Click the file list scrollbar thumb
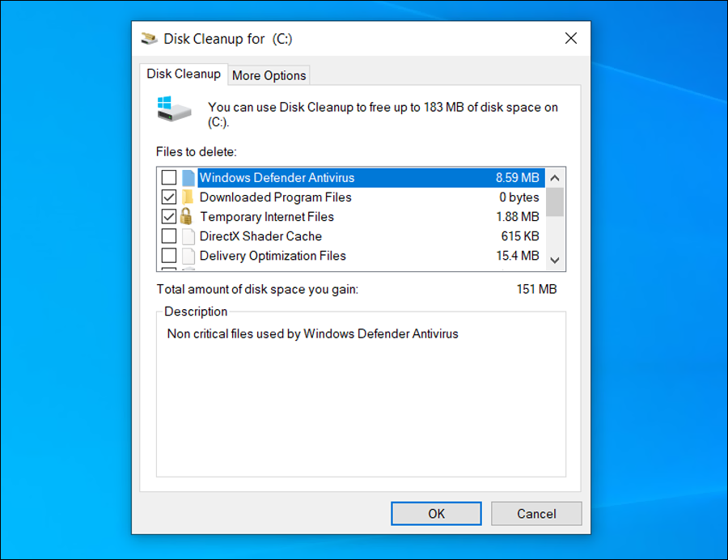Screen dimensions: 728x560 click(x=555, y=202)
